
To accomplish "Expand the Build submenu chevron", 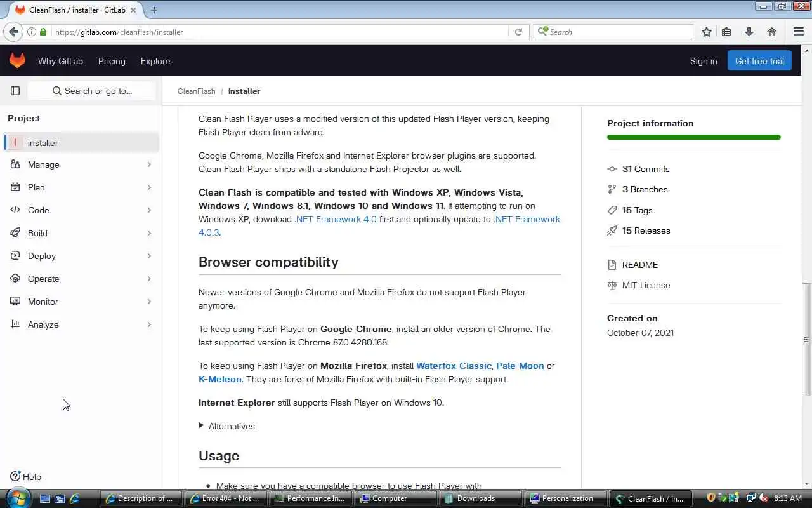I will 149,233.
